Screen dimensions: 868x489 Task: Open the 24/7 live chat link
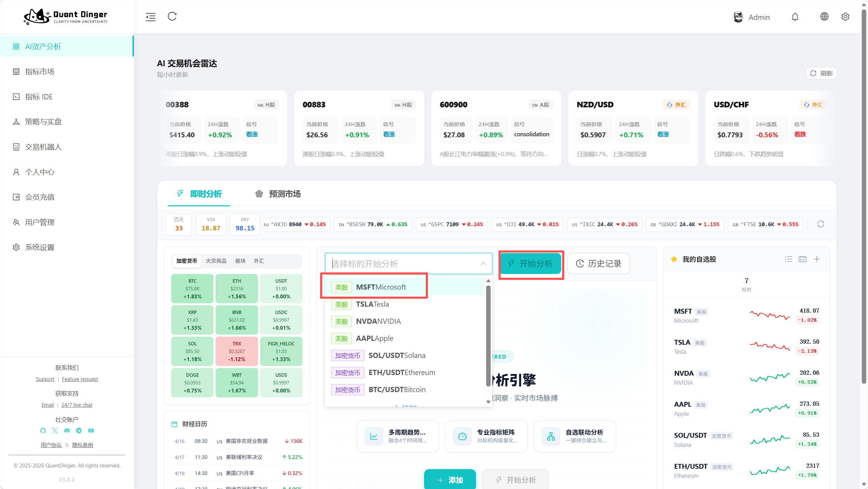[77, 405]
